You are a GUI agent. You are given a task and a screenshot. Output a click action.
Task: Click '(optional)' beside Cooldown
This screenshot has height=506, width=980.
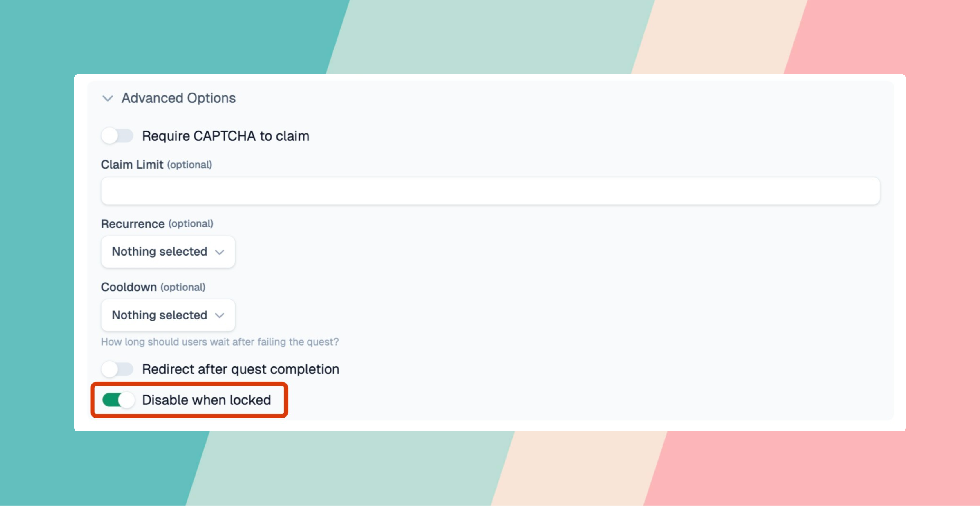[183, 287]
